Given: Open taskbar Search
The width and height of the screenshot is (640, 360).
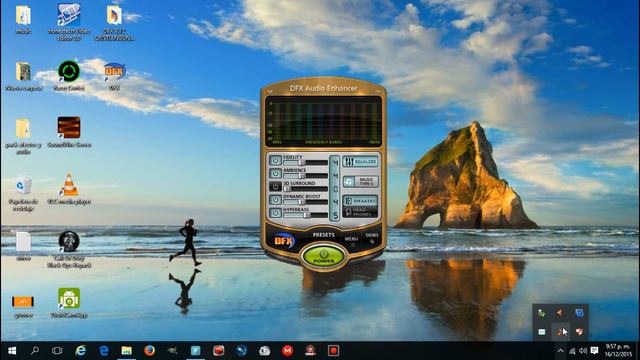Looking at the screenshot, I should (x=35, y=351).
